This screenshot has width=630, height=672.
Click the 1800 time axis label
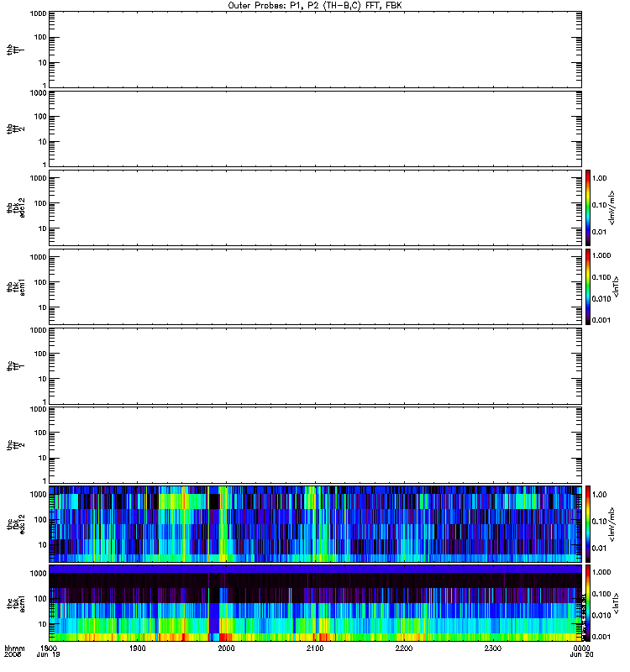coord(50,648)
